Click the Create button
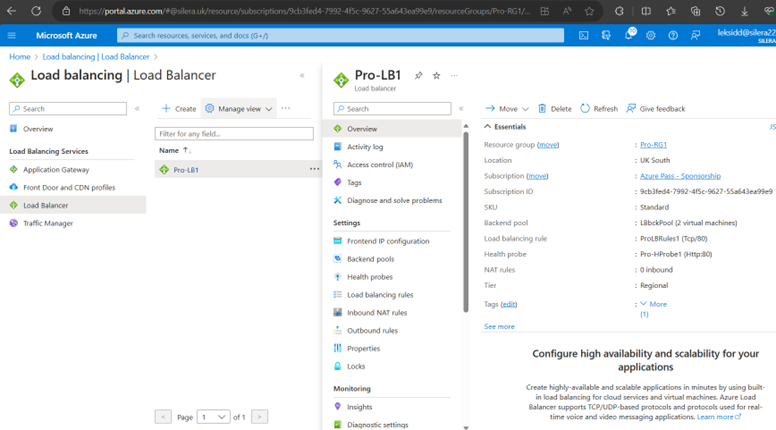Viewport: 776px width, 430px height. [x=179, y=108]
